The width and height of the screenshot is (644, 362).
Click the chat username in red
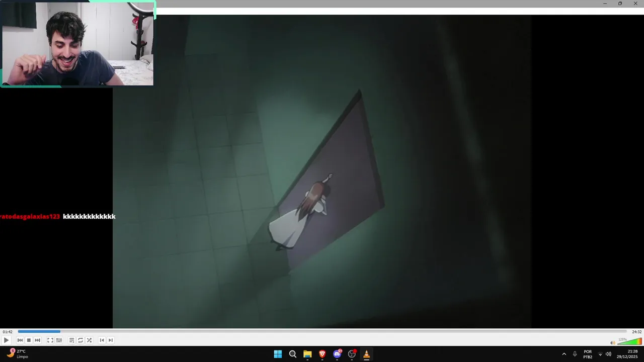pos(30,216)
